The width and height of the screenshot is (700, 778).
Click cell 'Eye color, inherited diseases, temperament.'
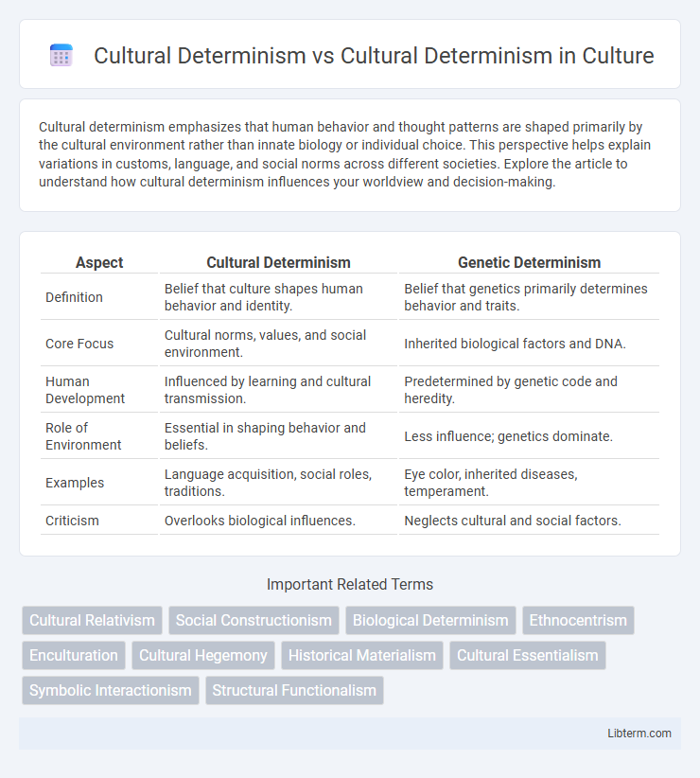[530, 483]
